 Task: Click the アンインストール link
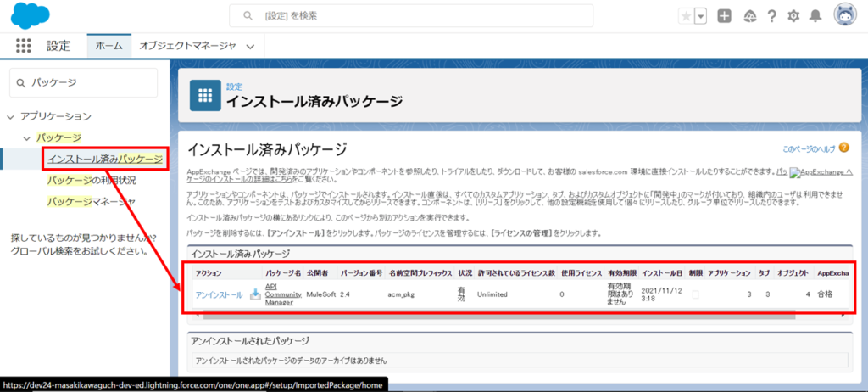tap(218, 294)
